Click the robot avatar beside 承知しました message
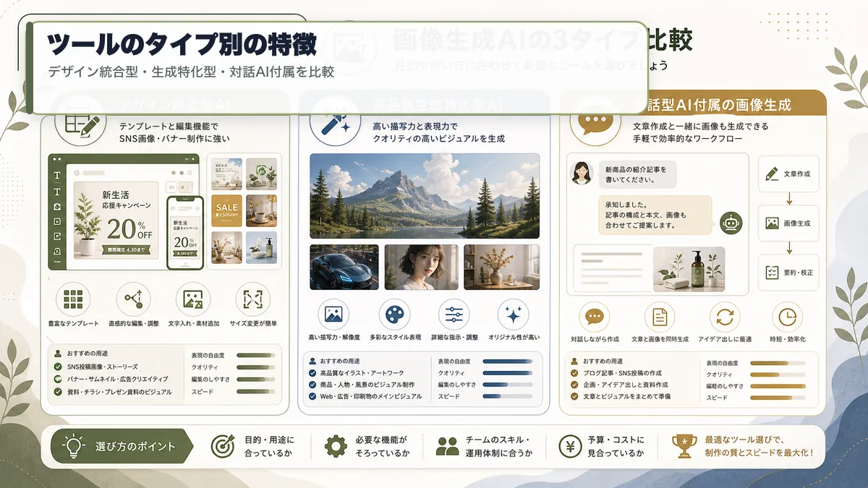The image size is (868, 488). point(732,223)
